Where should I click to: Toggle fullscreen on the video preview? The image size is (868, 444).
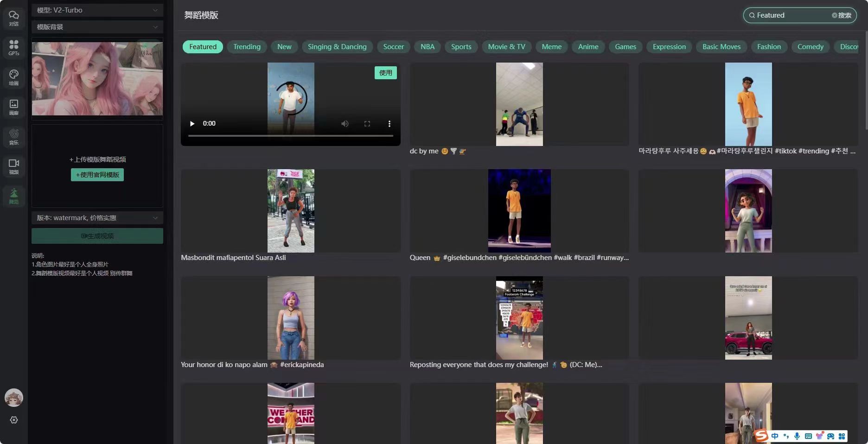click(x=367, y=124)
